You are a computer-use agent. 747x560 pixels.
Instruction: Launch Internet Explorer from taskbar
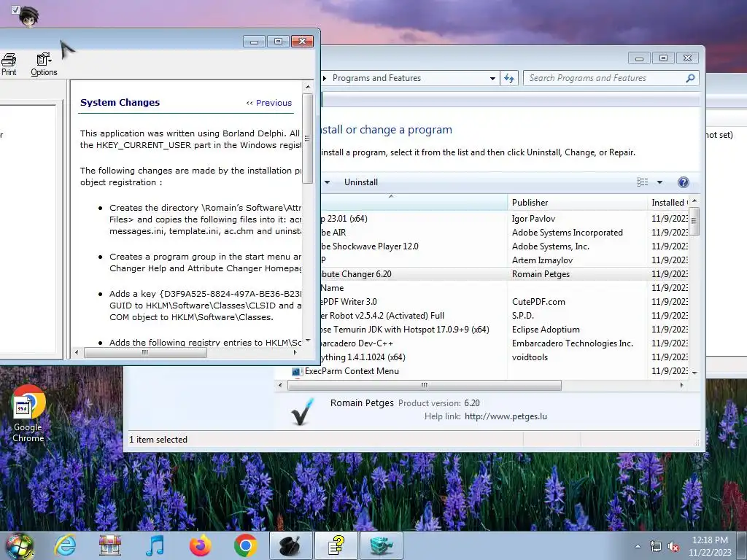[x=65, y=545]
